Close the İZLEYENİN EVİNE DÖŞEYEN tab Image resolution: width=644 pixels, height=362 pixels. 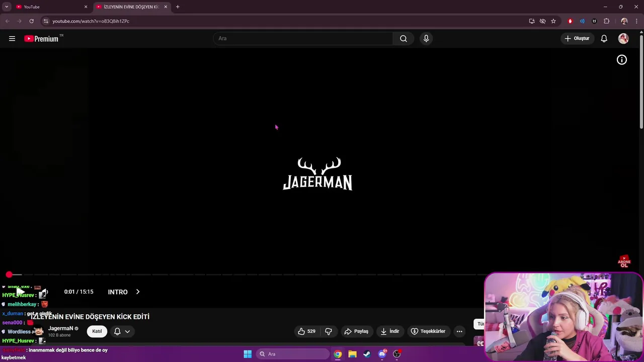[166, 7]
